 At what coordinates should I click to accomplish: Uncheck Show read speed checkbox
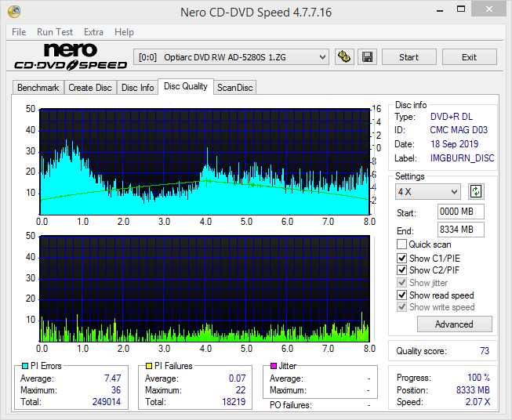pyautogui.click(x=401, y=295)
